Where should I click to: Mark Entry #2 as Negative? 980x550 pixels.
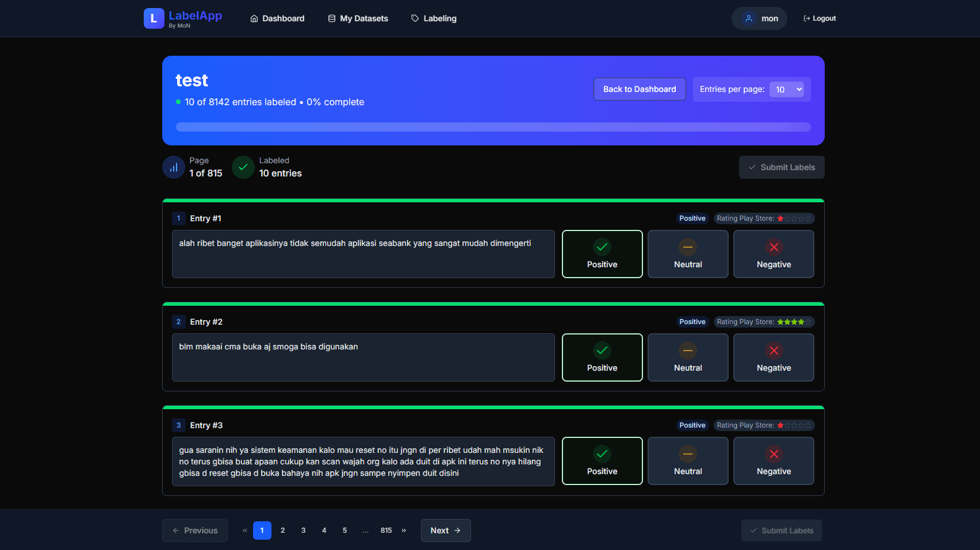[774, 357]
